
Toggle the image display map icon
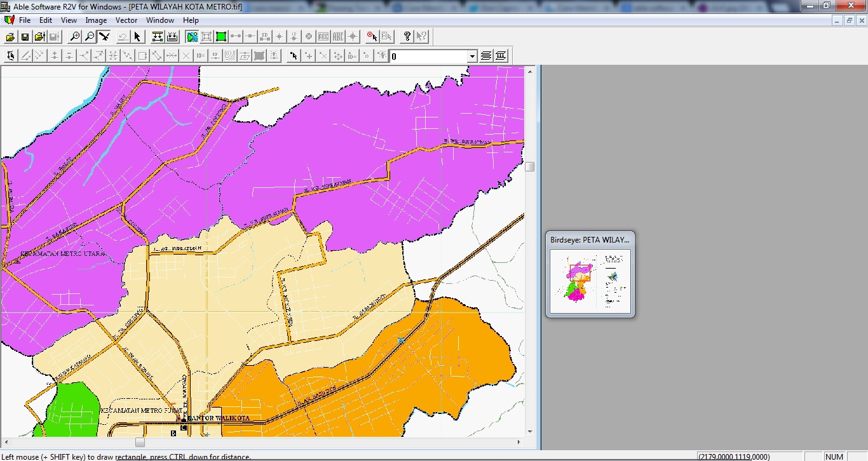(x=192, y=37)
